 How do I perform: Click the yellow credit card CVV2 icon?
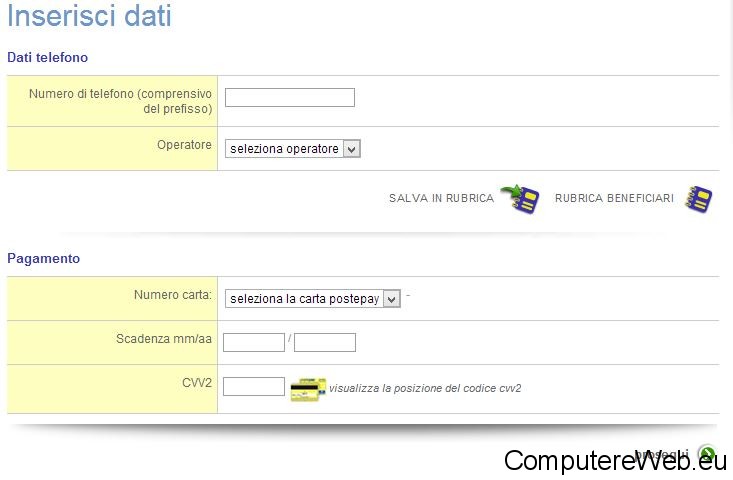pyautogui.click(x=308, y=389)
